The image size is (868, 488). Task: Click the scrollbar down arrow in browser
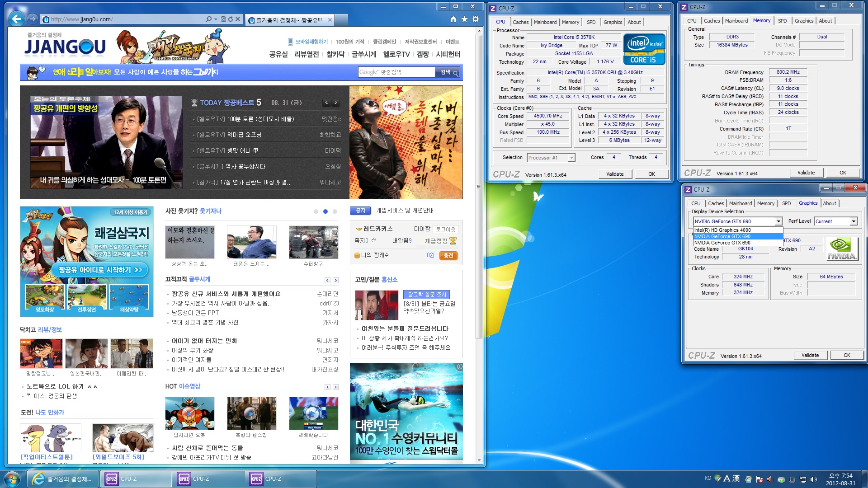click(479, 460)
